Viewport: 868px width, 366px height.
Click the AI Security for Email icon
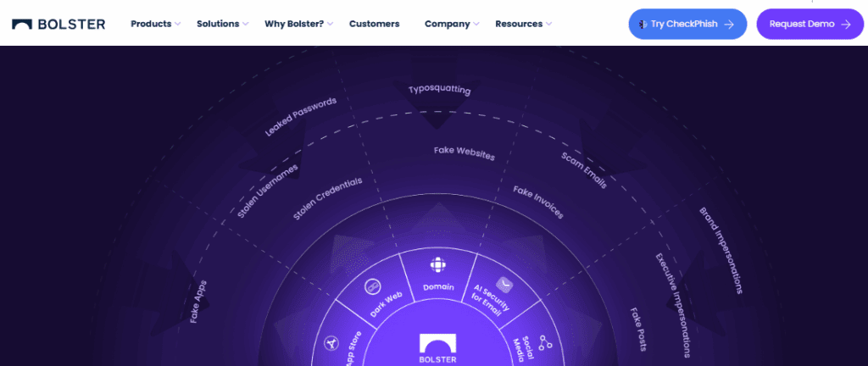coord(504,285)
